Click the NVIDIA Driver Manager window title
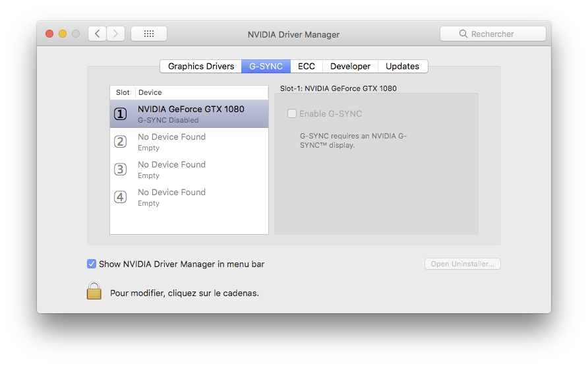 [x=293, y=34]
